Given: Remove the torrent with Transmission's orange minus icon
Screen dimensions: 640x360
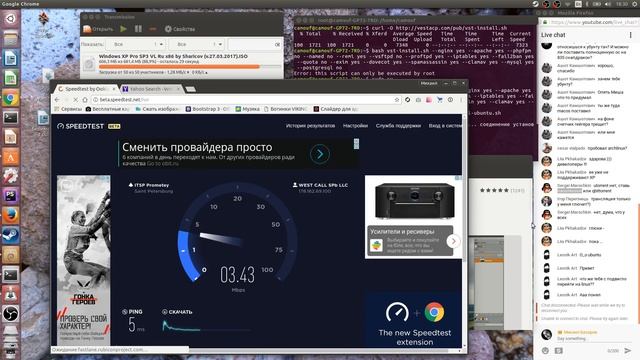Looking at the screenshot, I should point(153,29).
